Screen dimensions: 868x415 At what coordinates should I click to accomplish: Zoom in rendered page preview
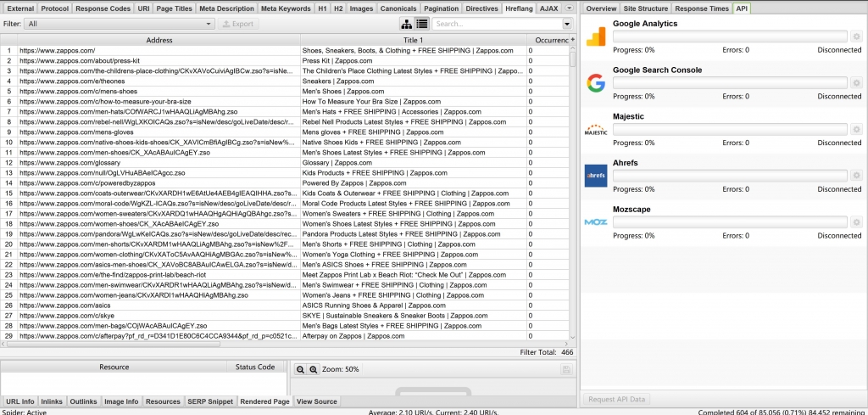click(x=314, y=369)
